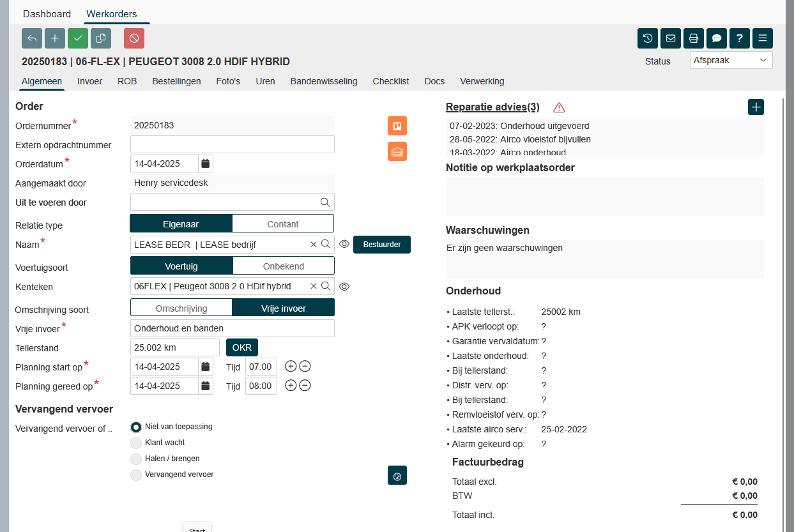Print the work order
The width and height of the screenshot is (794, 532).
[694, 38]
